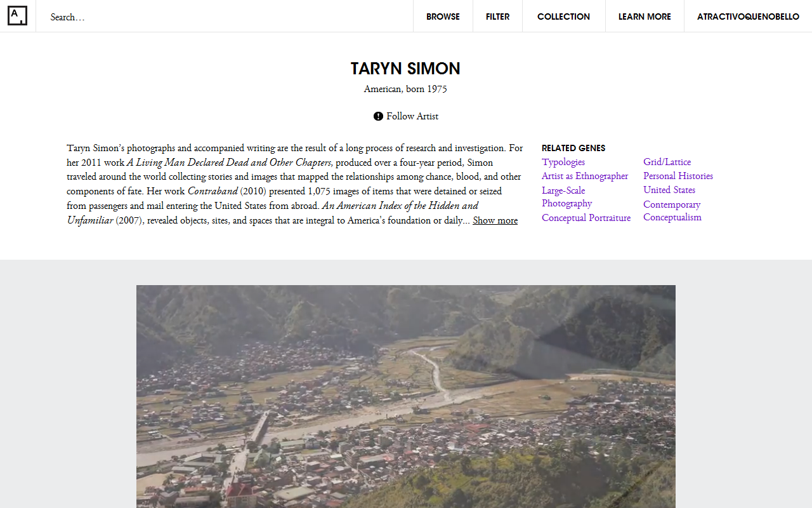Open the Filter menu
Screen dimensions: 812x508
point(497,17)
